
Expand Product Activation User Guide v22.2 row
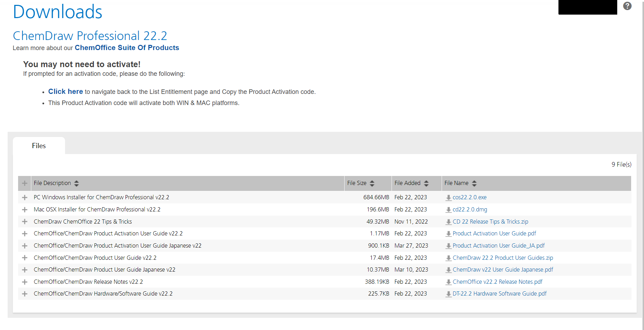(x=25, y=234)
